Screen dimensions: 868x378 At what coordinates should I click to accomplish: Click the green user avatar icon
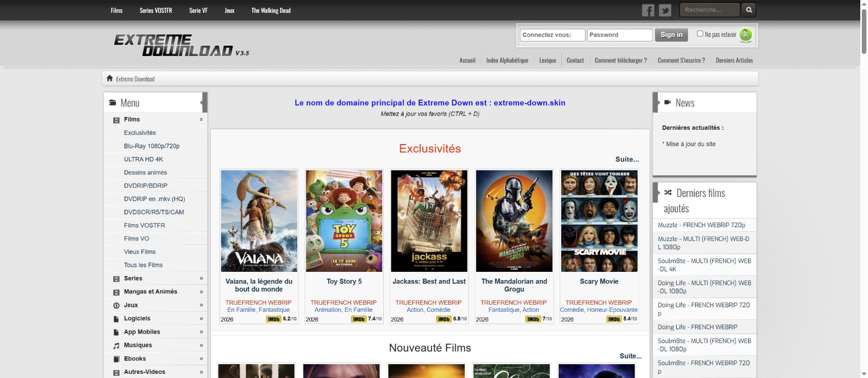tap(745, 34)
